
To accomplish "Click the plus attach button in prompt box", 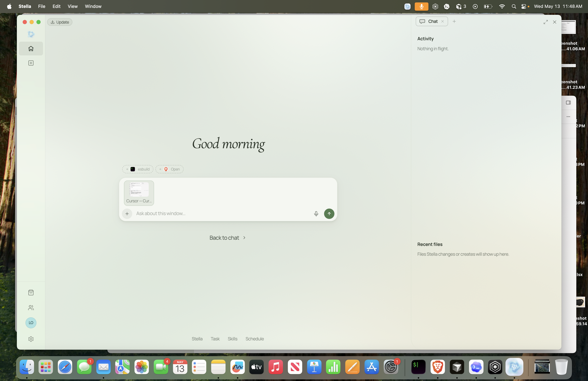I will 127,214.
